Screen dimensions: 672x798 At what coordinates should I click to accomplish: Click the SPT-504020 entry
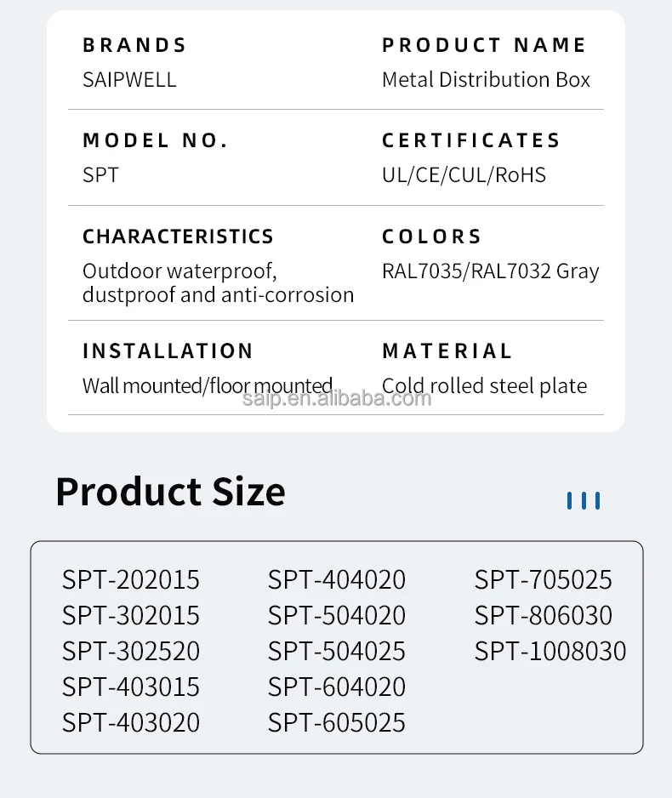[337, 616]
